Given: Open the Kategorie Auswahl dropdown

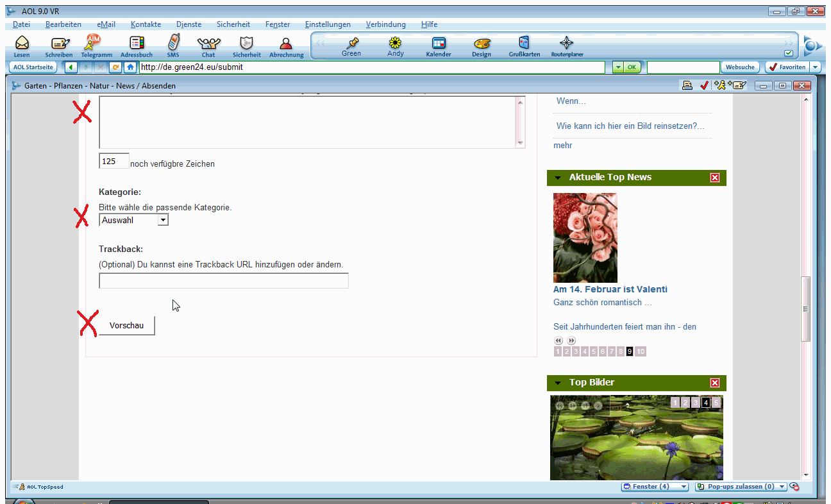Looking at the screenshot, I should (163, 220).
